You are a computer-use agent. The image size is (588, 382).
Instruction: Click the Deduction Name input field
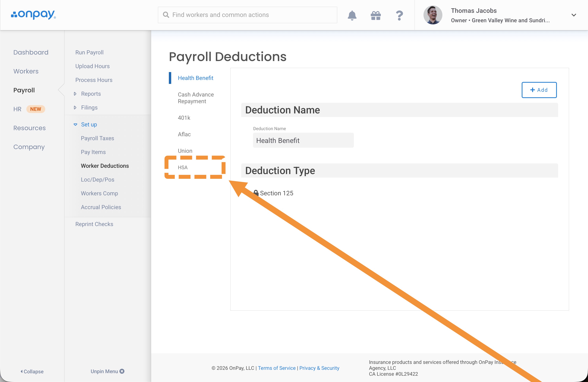point(303,140)
